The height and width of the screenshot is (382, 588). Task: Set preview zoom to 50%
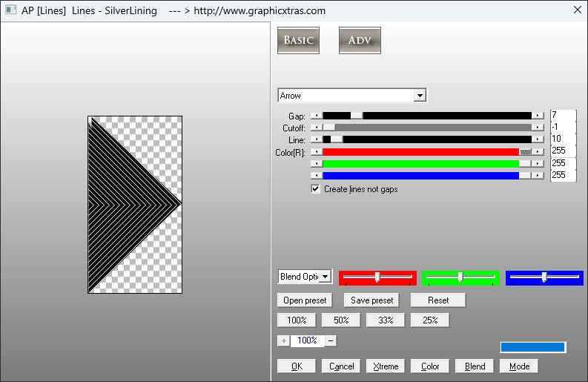point(341,320)
